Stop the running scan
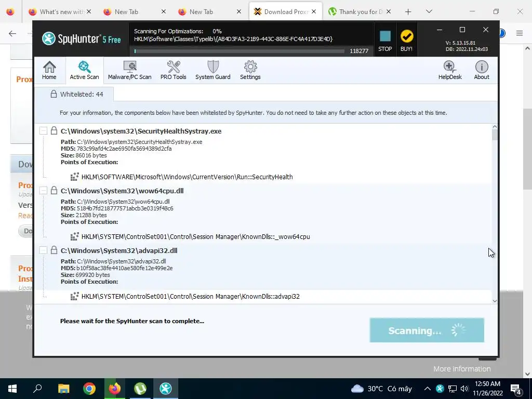This screenshot has width=532, height=399. (385, 41)
